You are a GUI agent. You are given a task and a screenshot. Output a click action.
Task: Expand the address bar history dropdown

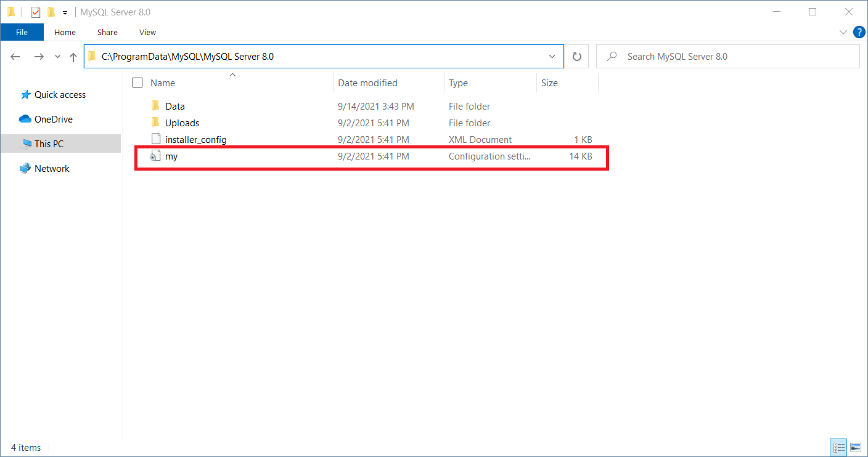(x=552, y=57)
